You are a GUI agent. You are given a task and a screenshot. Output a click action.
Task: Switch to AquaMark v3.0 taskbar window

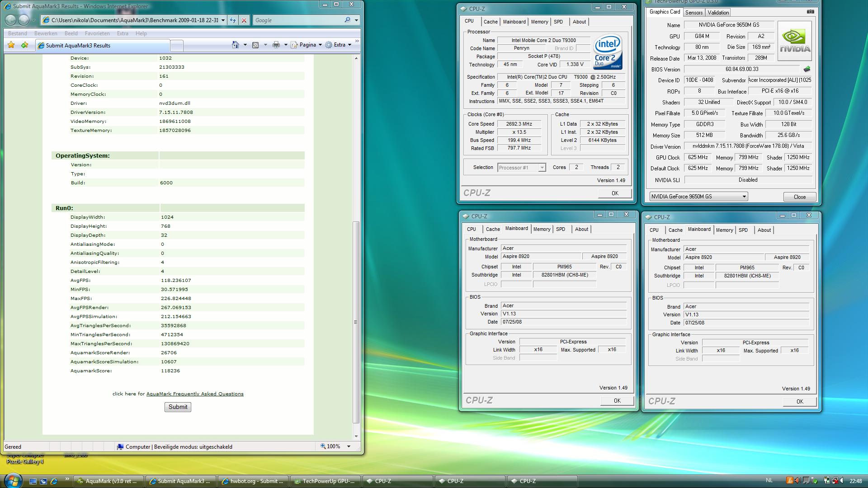coord(108,481)
